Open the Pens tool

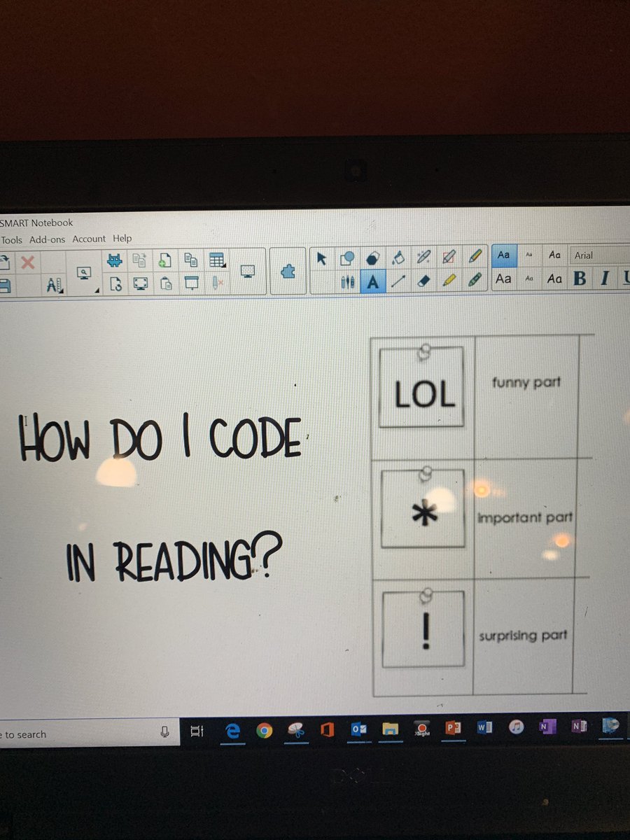click(x=348, y=282)
